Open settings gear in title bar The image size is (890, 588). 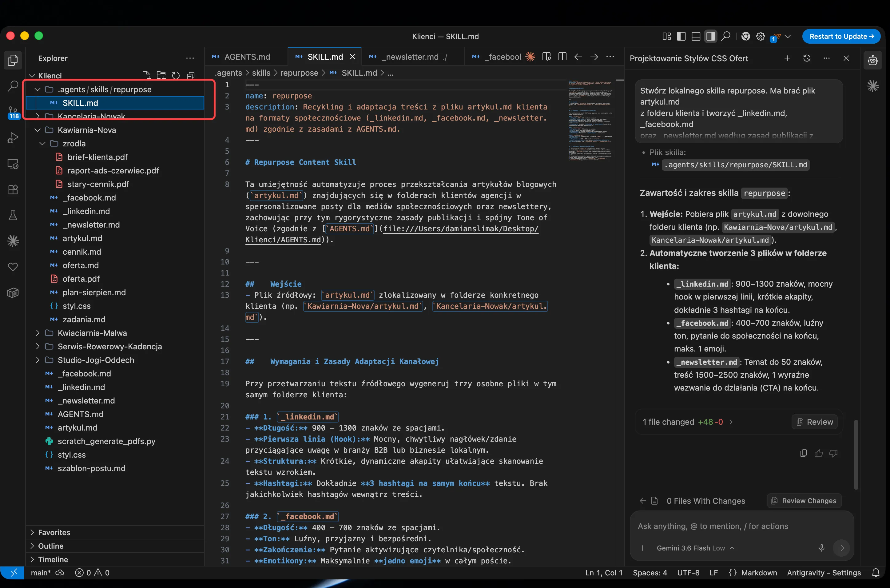(760, 36)
